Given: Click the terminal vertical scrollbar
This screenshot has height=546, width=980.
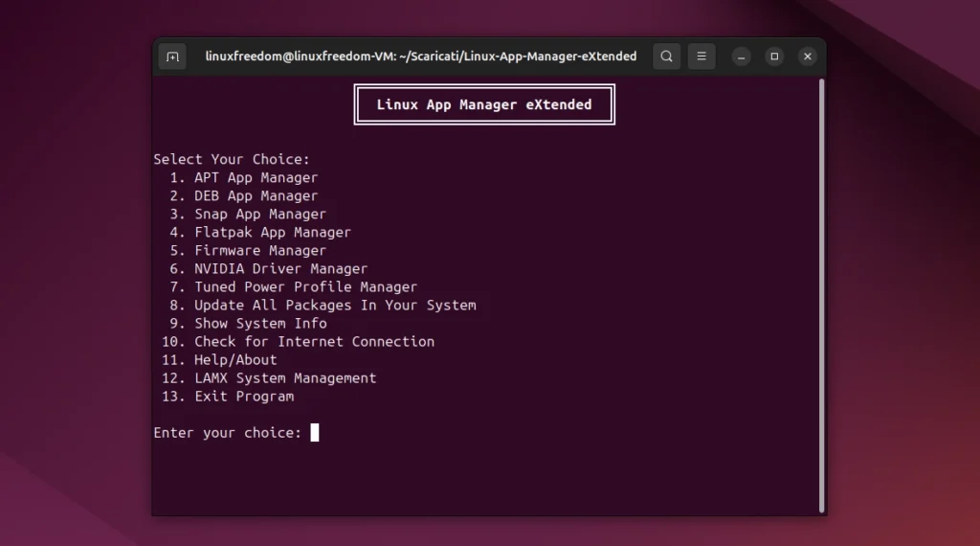Looking at the screenshot, I should (821, 295).
